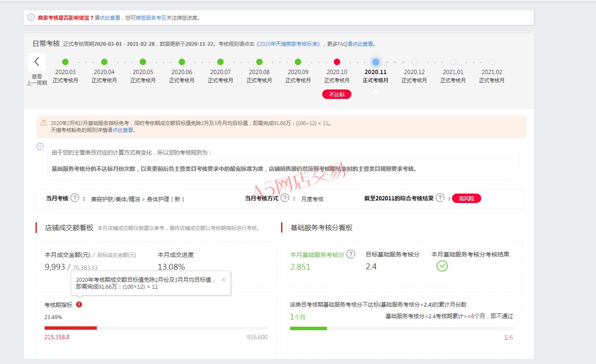Select the 2020.03 green timeline dot

point(66,62)
